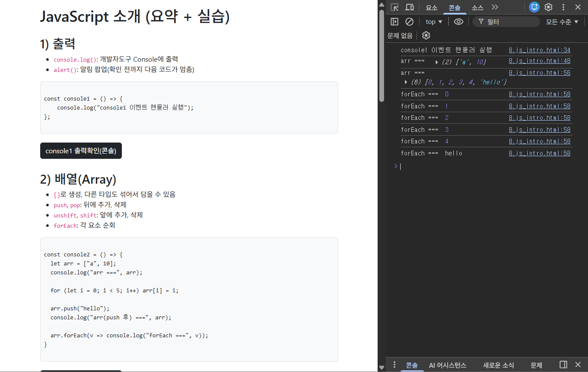Viewport: 588px width, 372px height.
Task: Click the 문제 없음 issues label
Action: click(400, 36)
